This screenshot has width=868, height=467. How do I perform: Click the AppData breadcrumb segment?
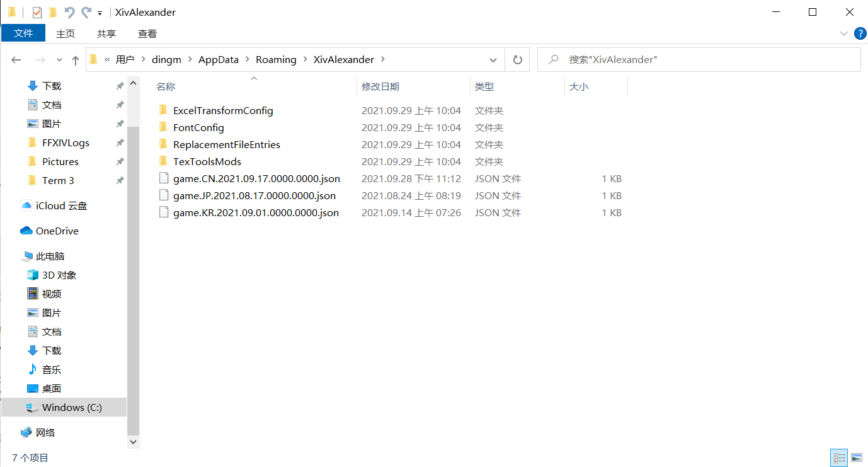219,60
